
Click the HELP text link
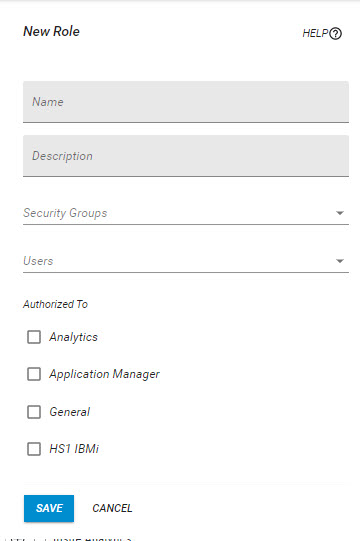[315, 33]
